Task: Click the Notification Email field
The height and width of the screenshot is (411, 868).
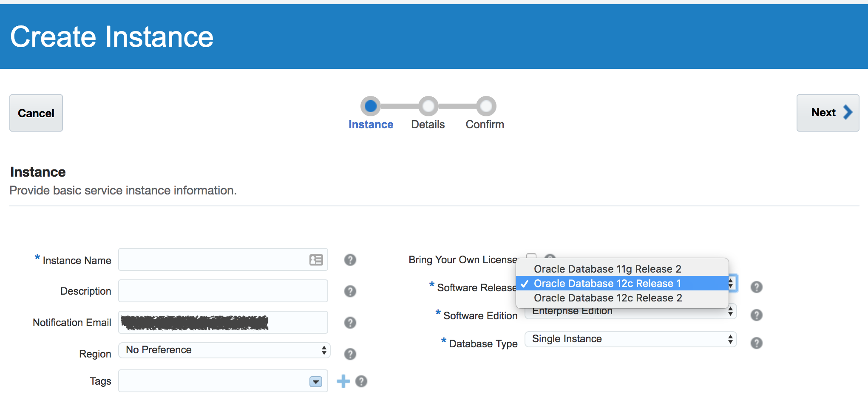Action: click(x=223, y=322)
